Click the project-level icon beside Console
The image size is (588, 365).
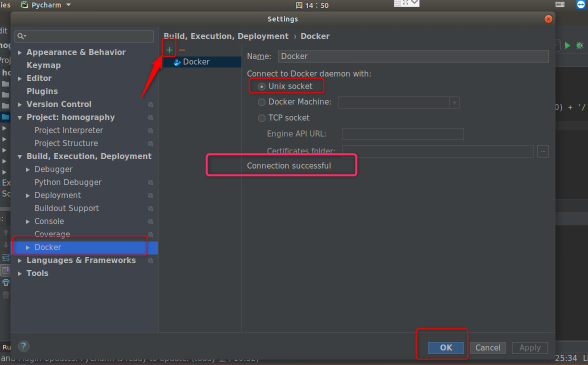coord(151,221)
